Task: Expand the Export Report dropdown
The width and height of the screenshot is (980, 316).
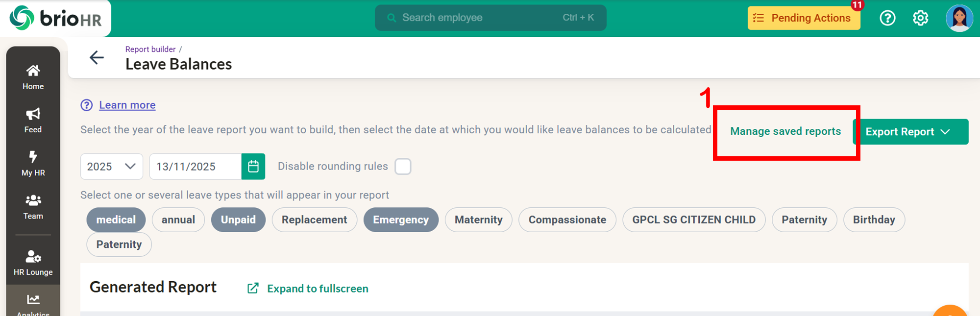Action: point(910,132)
